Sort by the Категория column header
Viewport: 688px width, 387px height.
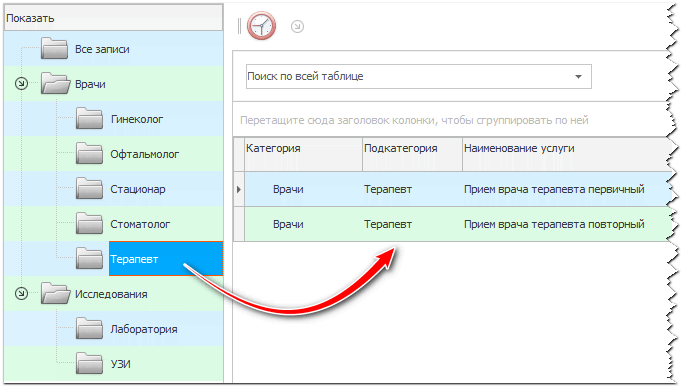[303, 154]
